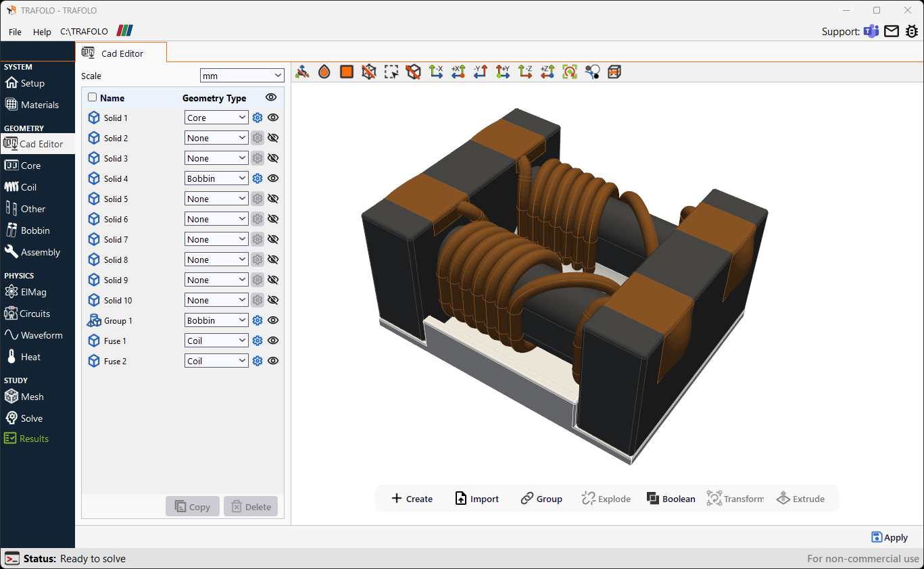Select the Cad Editor tab
Image resolution: width=924 pixels, height=569 pixels.
coord(121,53)
